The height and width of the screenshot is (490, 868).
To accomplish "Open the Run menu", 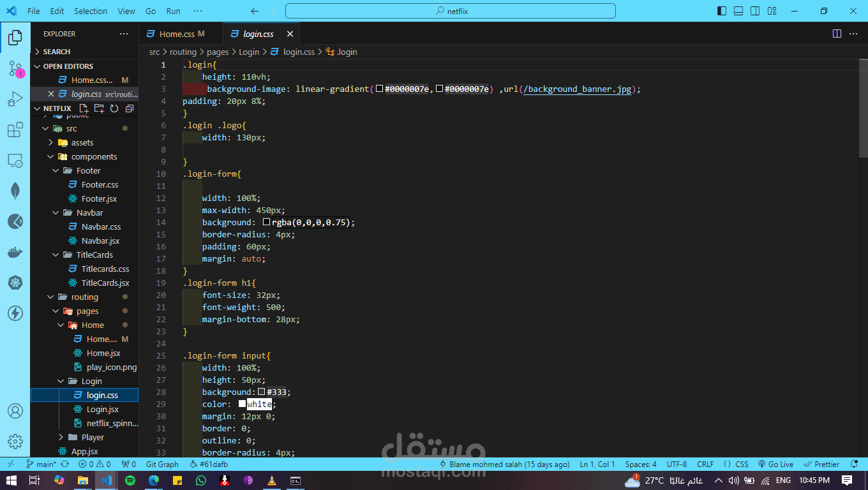I will 173,11.
